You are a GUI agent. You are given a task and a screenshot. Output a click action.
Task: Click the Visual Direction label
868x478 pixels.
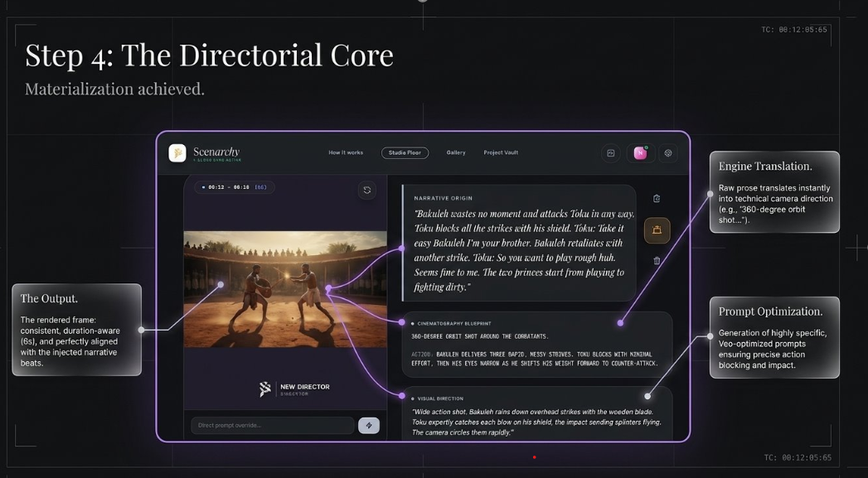click(440, 398)
